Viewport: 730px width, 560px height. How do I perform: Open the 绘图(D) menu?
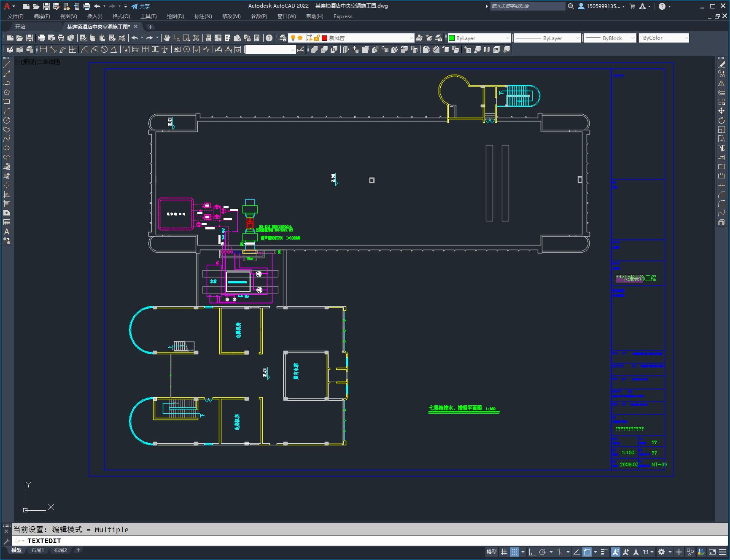click(x=175, y=16)
